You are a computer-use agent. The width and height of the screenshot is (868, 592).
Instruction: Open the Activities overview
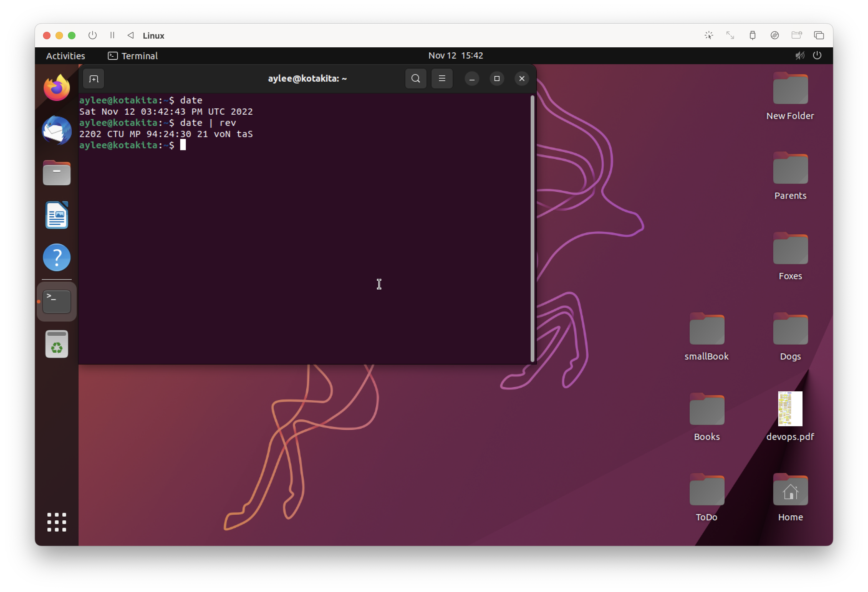pos(65,55)
